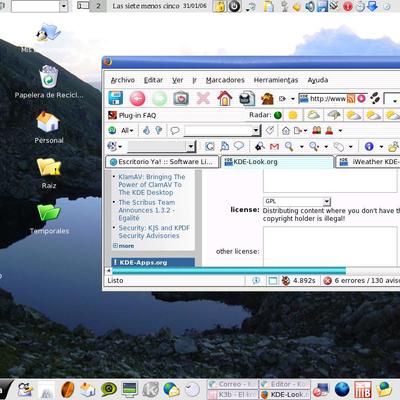
Task: Expand the 'All' dropdown in third toolbar
Action: click(127, 131)
